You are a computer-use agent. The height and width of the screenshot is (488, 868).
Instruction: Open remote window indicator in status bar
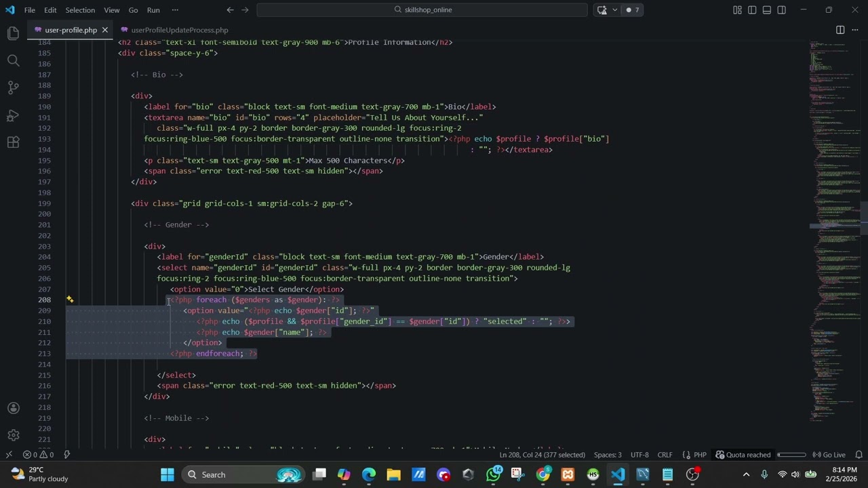pyautogui.click(x=9, y=455)
